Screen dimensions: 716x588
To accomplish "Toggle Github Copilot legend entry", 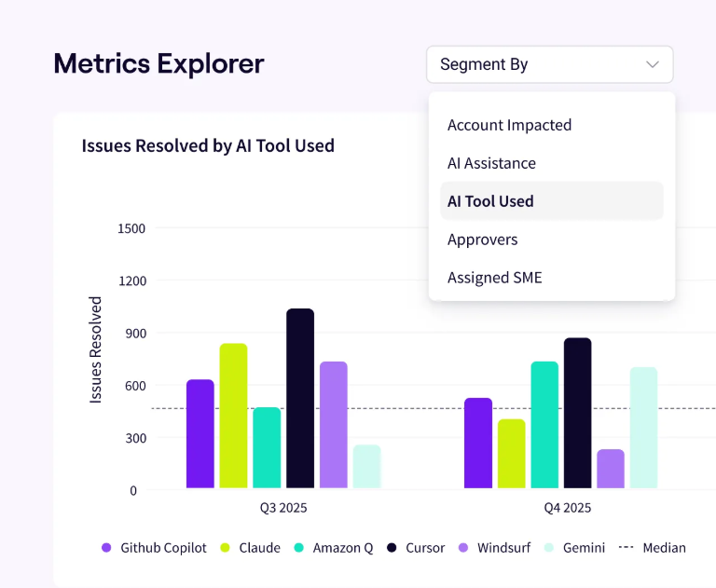I will click(x=155, y=548).
